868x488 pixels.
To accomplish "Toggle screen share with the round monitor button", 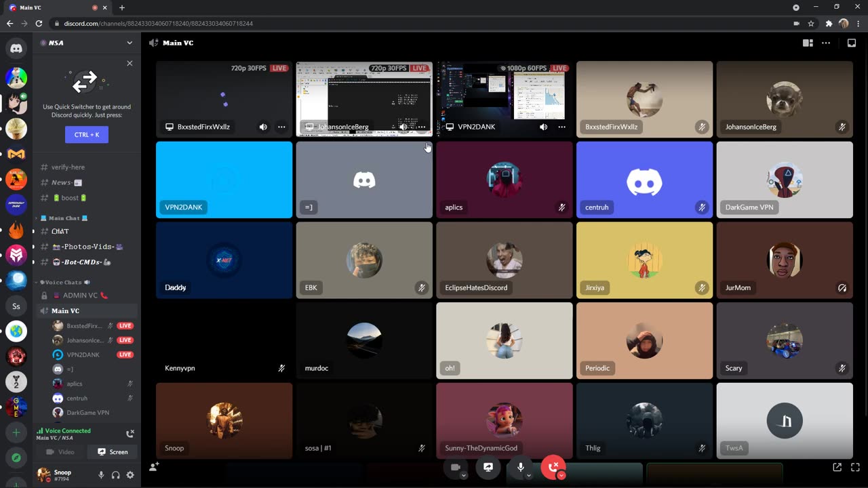I will 488,467.
